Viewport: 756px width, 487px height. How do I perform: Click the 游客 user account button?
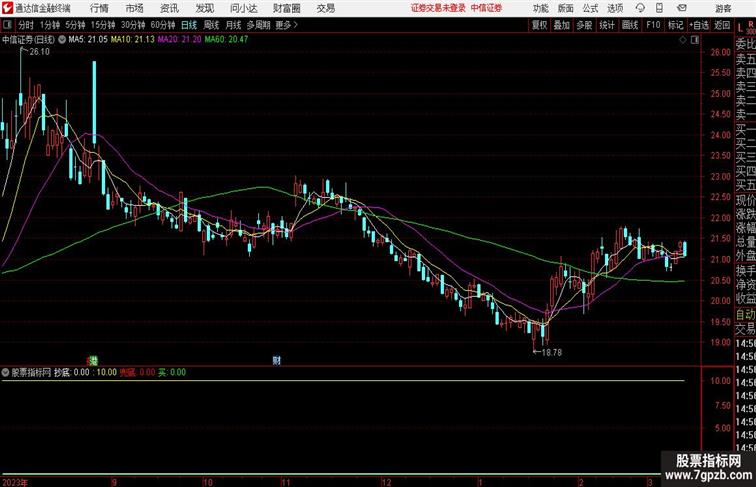coord(723,8)
